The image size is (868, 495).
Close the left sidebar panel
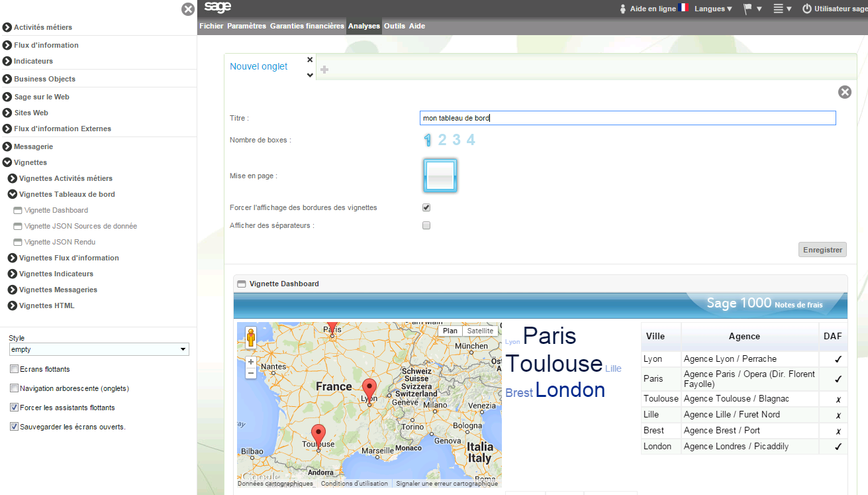coord(188,9)
